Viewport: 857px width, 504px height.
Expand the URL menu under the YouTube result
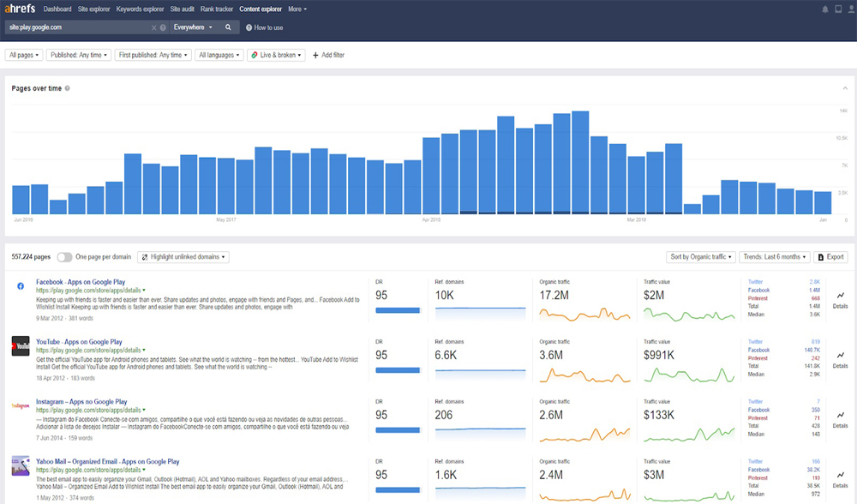point(144,350)
